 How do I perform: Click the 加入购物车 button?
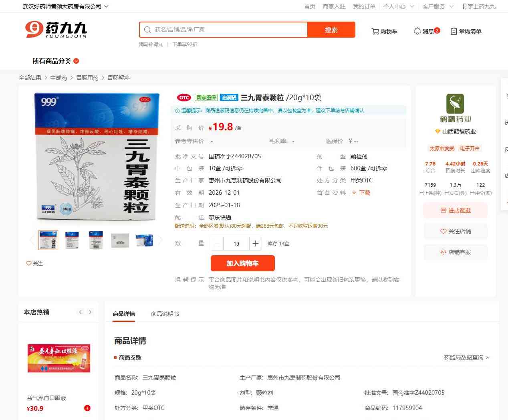pos(242,263)
